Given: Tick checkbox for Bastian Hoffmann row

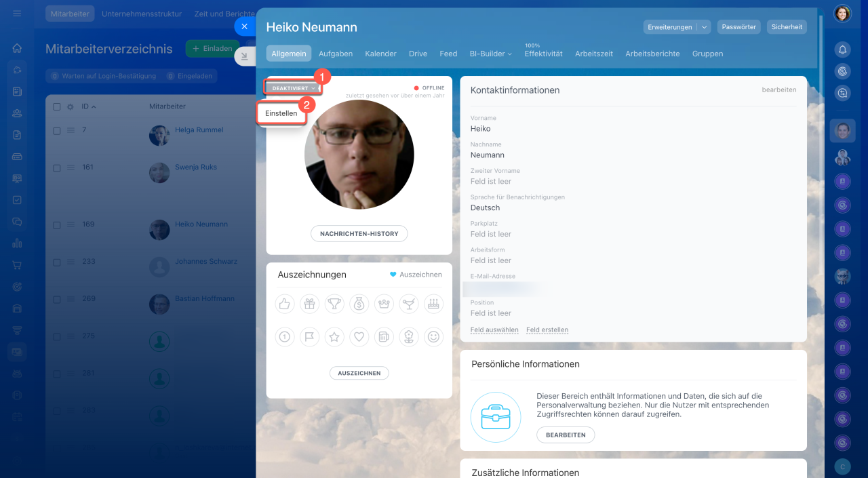Looking at the screenshot, I should [x=57, y=299].
